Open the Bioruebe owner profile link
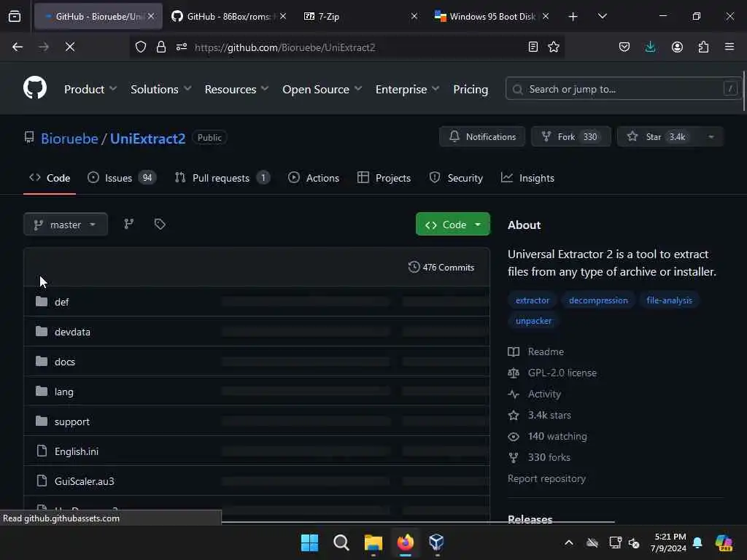 (69, 139)
